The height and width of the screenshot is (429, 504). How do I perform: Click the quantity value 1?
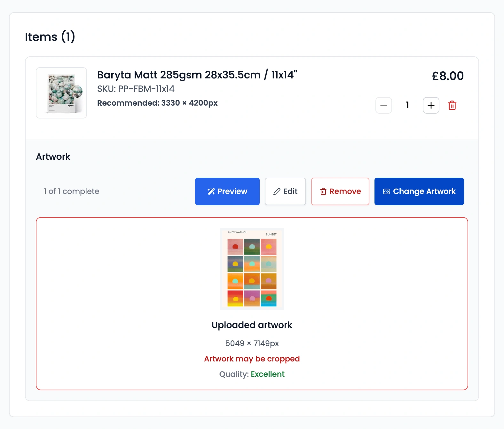[407, 105]
